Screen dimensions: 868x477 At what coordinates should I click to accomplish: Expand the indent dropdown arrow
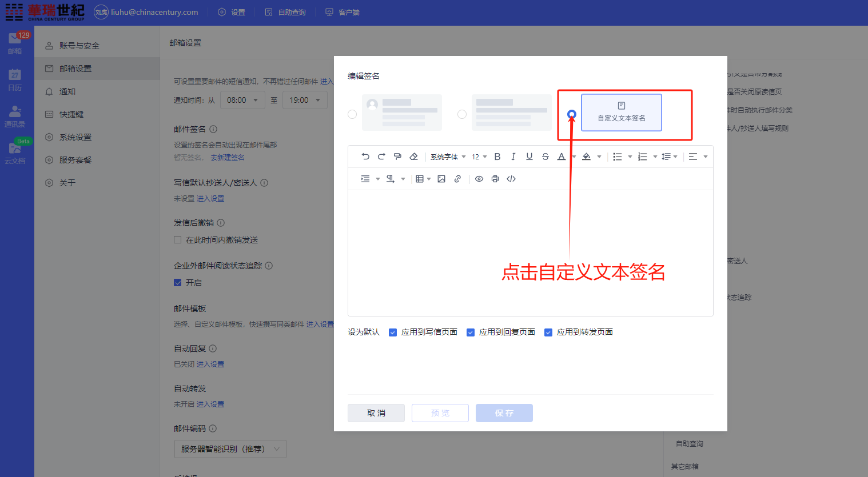tap(378, 179)
